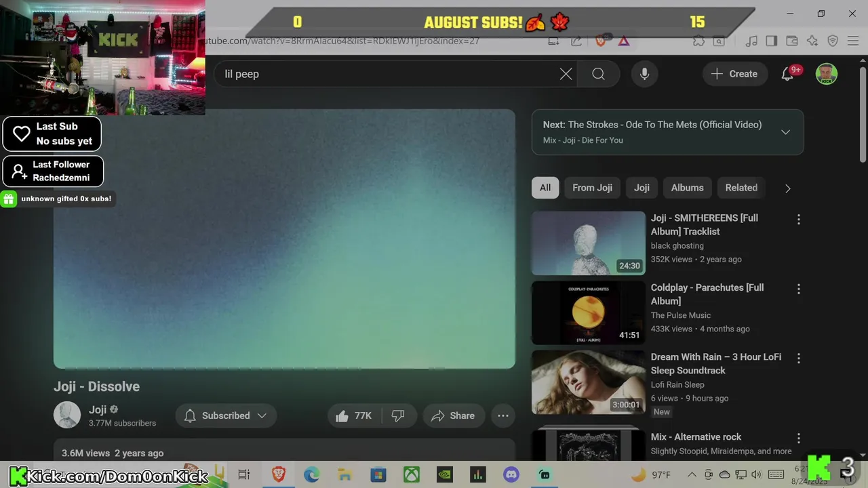
Task: Expand the Next up playlist panel
Action: tap(785, 132)
